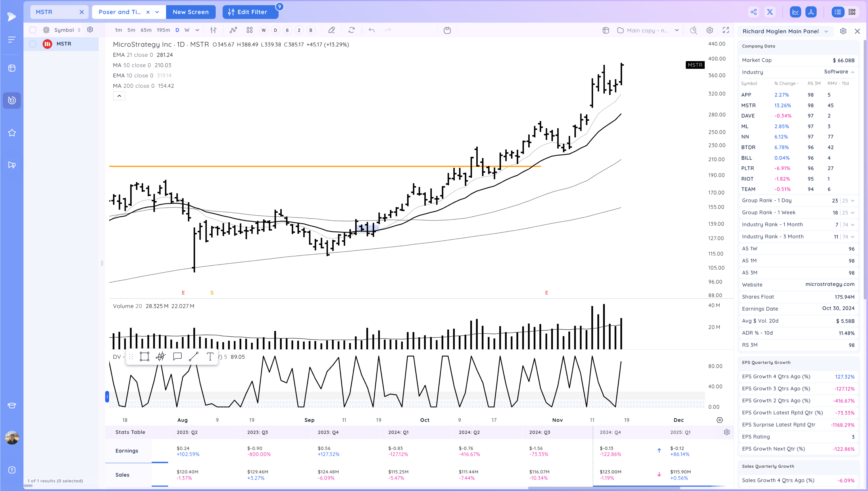Open chart settings gear icon
The width and height of the screenshot is (868, 491).
pos(710,30)
